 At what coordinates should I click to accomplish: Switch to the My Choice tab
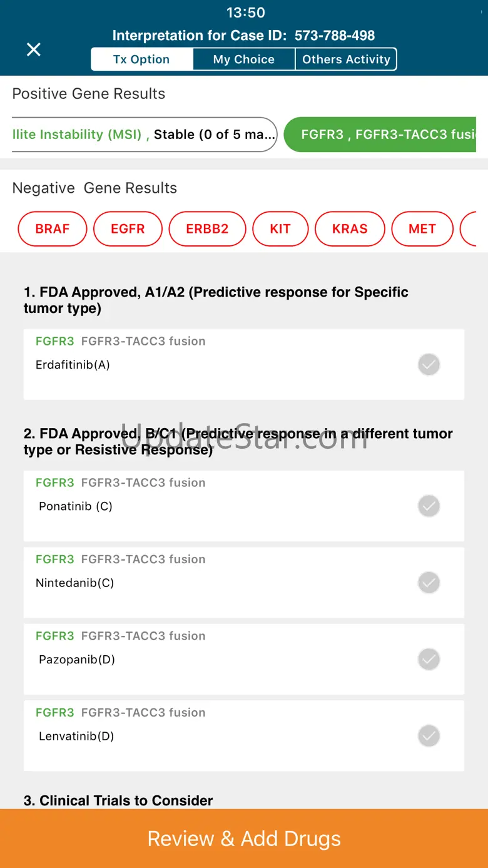point(244,59)
